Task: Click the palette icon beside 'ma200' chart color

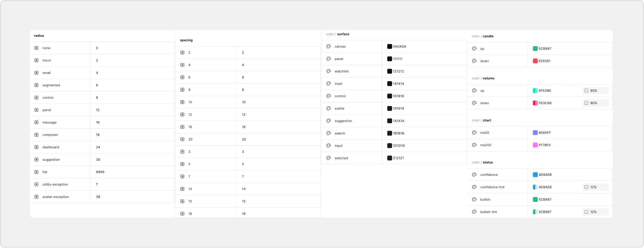Action: pyautogui.click(x=474, y=145)
